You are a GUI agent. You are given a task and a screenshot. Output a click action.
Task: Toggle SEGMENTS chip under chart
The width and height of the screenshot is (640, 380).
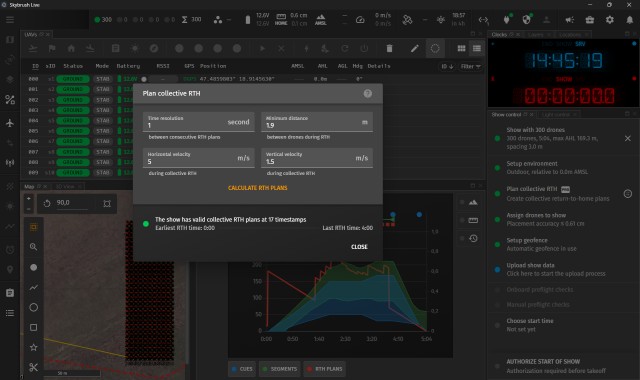[x=280, y=369]
